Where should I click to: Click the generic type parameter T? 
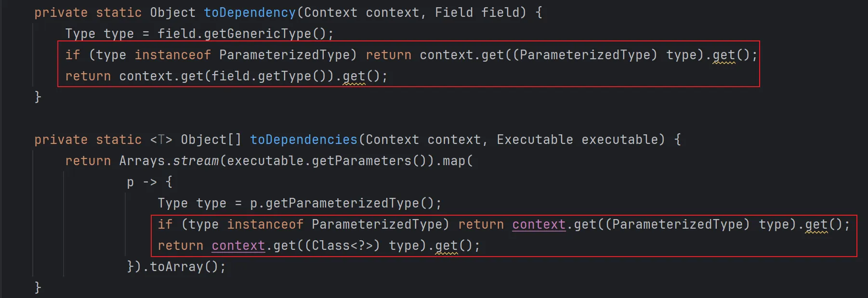[x=161, y=140]
